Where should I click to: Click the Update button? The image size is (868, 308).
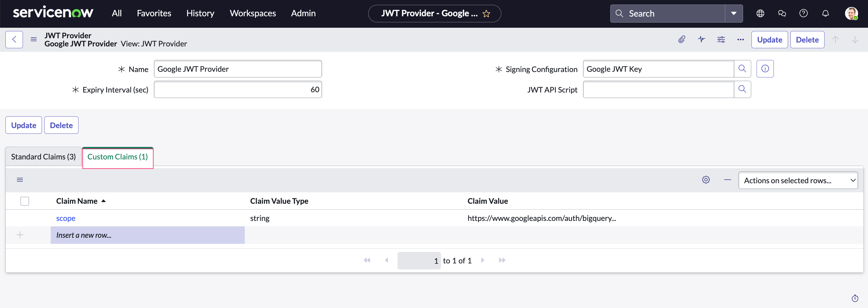(769, 39)
